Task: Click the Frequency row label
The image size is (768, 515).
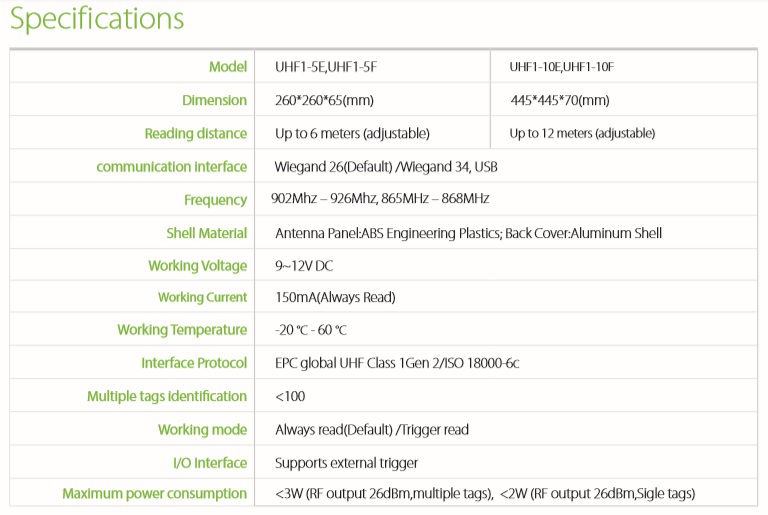Action: (215, 200)
